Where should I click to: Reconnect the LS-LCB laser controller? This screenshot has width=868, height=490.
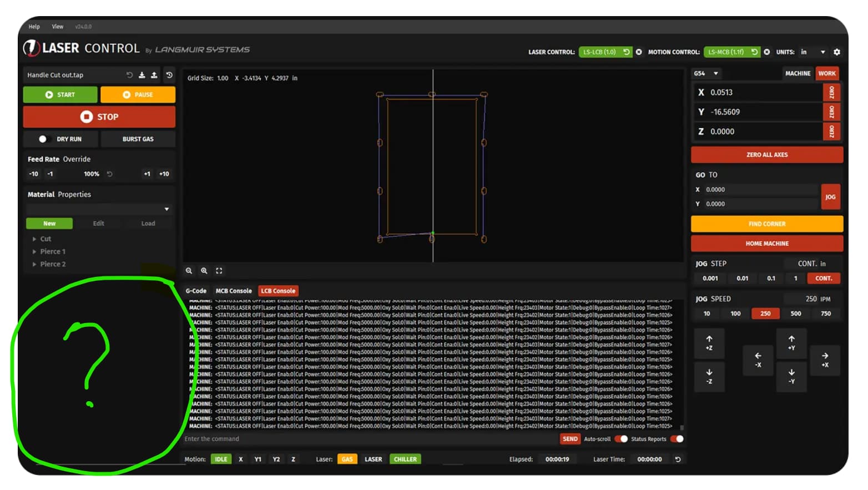point(627,52)
